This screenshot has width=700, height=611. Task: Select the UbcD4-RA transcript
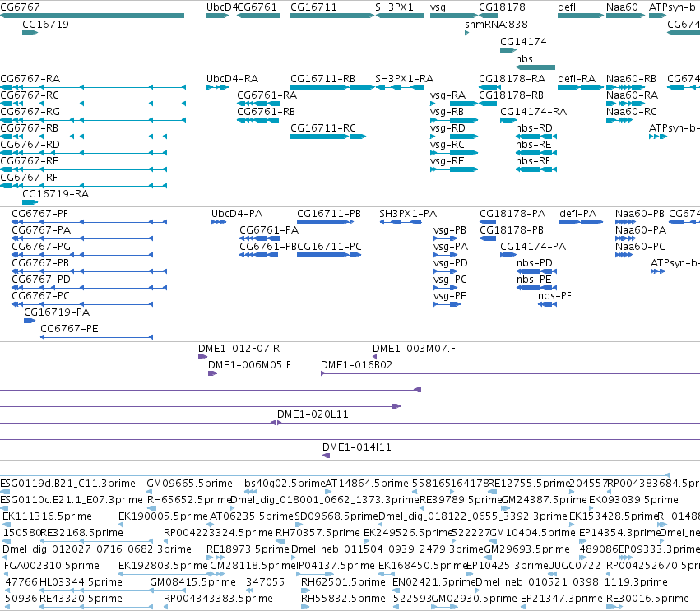[x=217, y=87]
